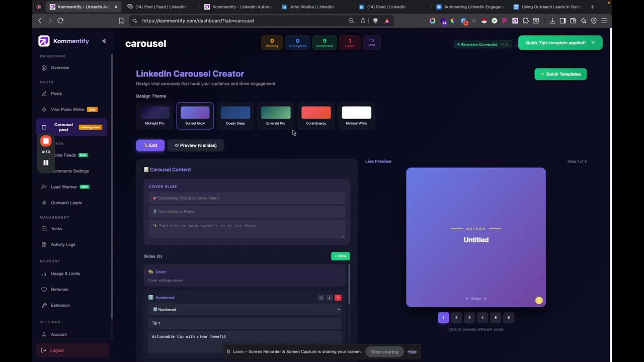
Task: Open Outreach Leads in sidebar
Action: (x=66, y=203)
